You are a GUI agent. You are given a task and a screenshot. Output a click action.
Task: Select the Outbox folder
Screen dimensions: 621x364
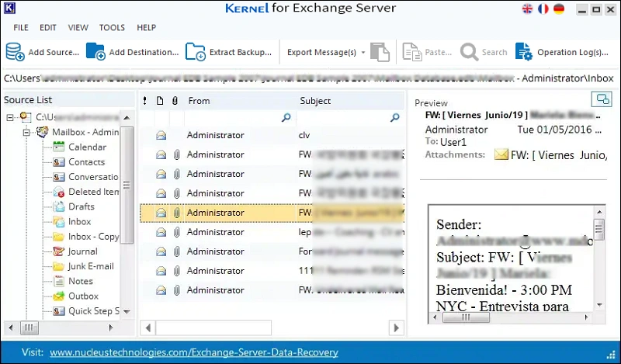pos(83,296)
